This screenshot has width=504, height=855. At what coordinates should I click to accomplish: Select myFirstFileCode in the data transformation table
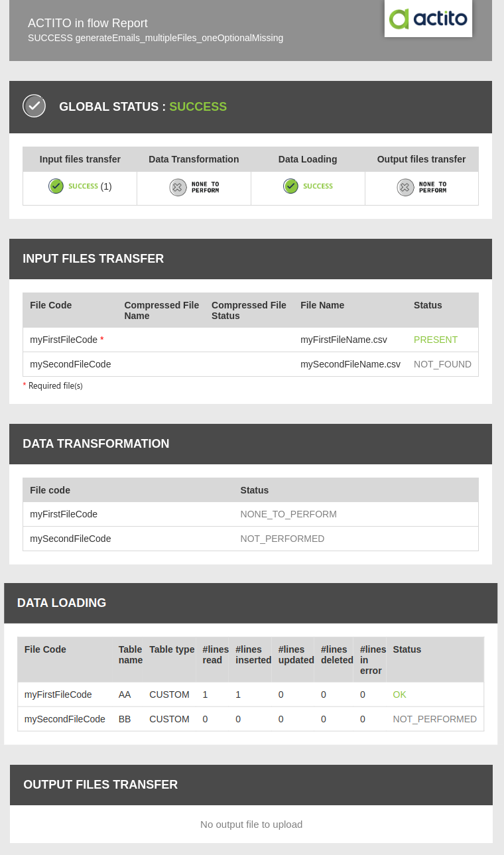pyautogui.click(x=64, y=514)
